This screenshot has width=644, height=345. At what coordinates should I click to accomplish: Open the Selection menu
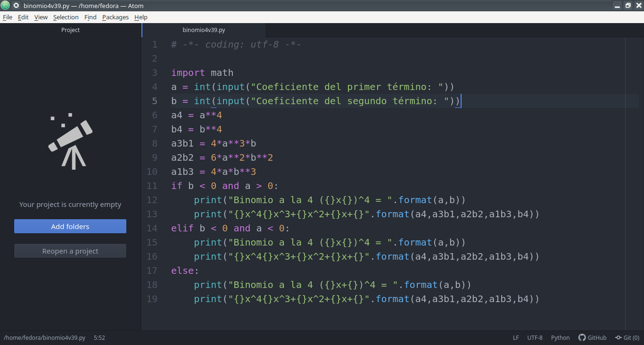pyautogui.click(x=66, y=17)
